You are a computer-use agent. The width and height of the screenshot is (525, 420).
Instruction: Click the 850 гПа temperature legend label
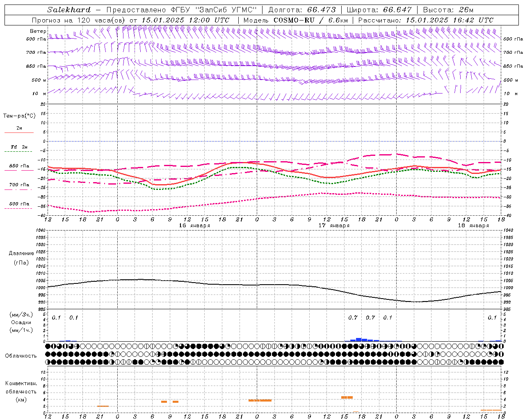tap(19, 166)
